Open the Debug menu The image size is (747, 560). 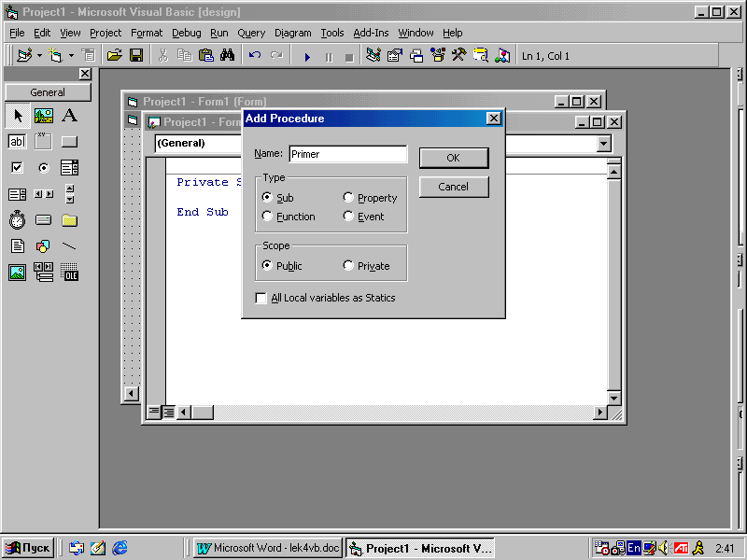(186, 33)
